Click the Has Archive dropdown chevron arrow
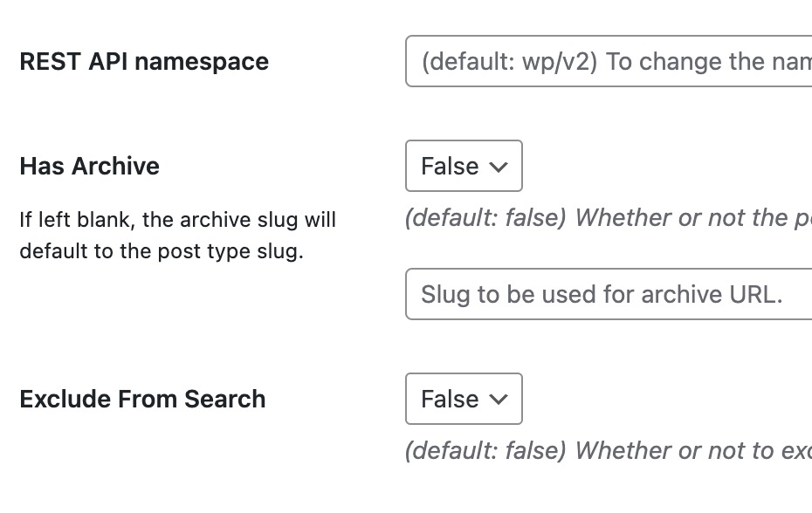Screen dimensions: 812x513 point(499,167)
